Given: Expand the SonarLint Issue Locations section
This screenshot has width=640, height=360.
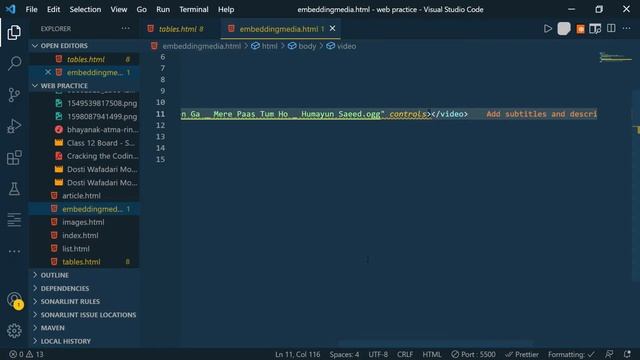Looking at the screenshot, I should point(84,315).
